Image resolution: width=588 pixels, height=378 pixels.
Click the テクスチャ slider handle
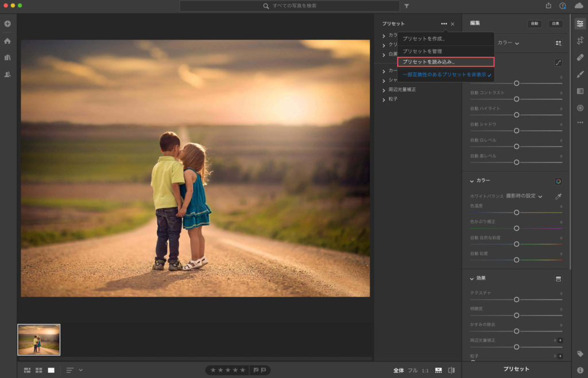(516, 299)
